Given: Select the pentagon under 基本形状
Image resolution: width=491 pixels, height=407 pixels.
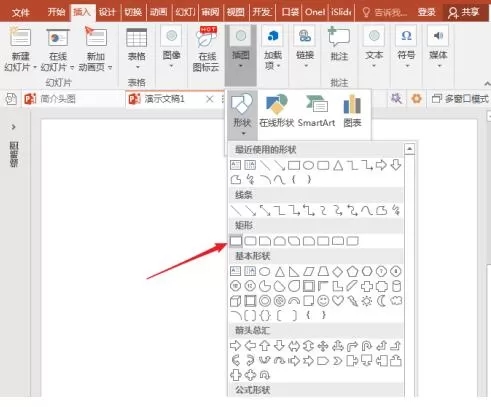Looking at the screenshot, I should [352, 271].
